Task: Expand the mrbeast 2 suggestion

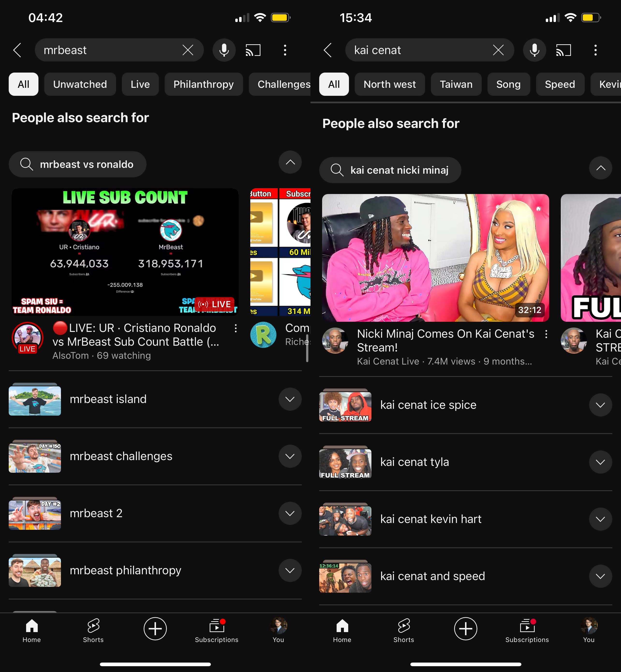Action: [x=290, y=513]
